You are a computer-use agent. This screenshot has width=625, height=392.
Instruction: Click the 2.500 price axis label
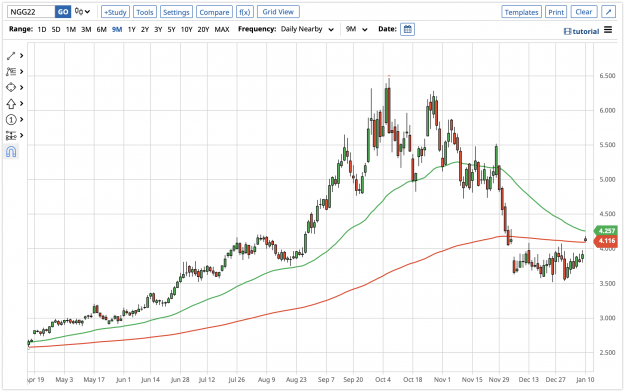pyautogui.click(x=607, y=353)
